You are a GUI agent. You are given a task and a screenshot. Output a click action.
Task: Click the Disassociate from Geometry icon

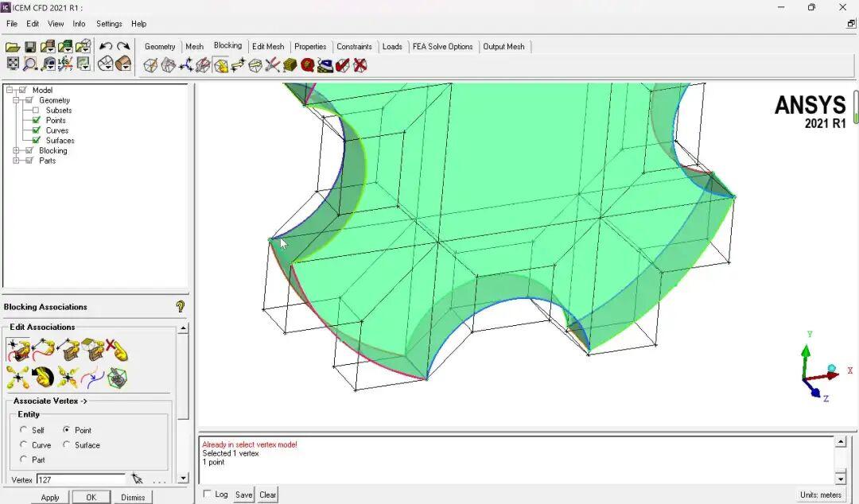pyautogui.click(x=118, y=349)
